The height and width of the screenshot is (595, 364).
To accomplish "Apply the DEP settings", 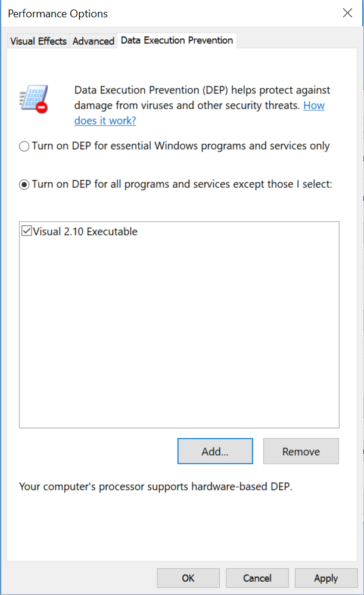I will 326,578.
